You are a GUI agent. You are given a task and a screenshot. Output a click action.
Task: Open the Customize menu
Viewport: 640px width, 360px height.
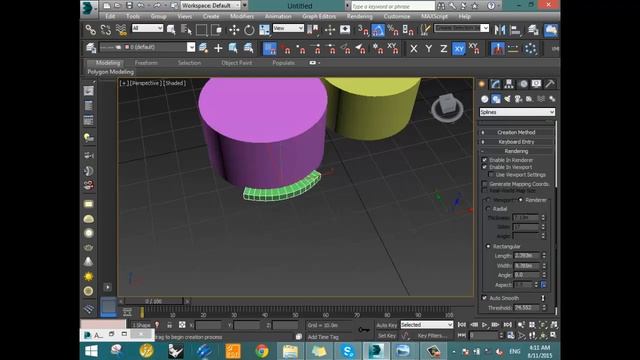tap(397, 16)
